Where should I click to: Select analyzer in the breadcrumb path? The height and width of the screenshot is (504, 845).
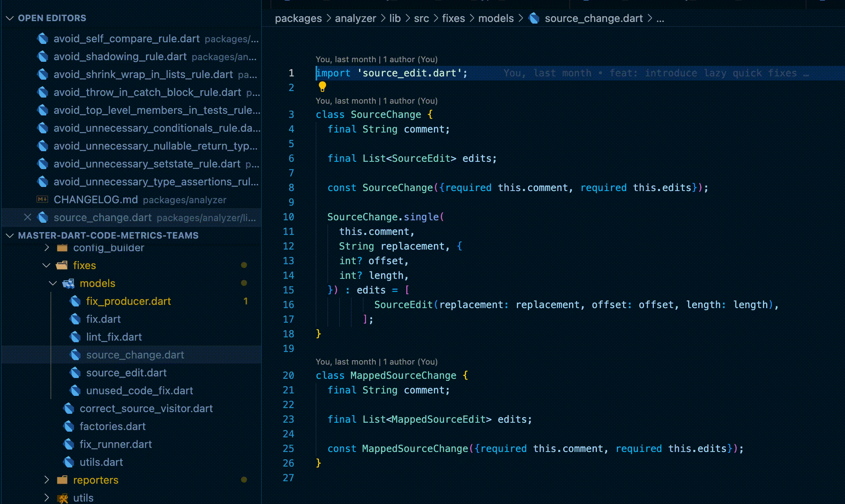click(x=355, y=18)
